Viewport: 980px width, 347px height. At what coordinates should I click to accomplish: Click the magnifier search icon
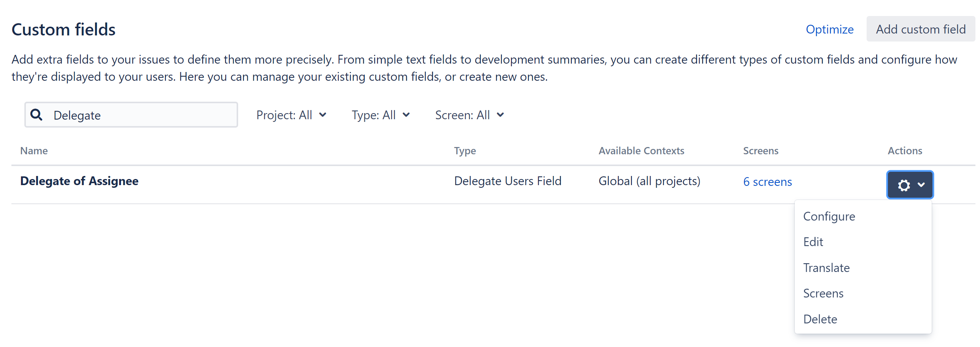[x=37, y=115]
